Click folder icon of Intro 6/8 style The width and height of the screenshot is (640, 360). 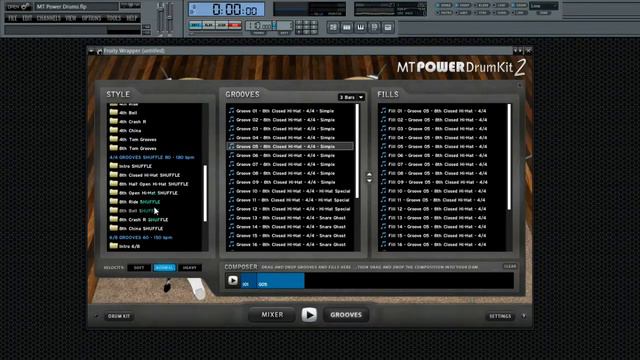(114, 246)
